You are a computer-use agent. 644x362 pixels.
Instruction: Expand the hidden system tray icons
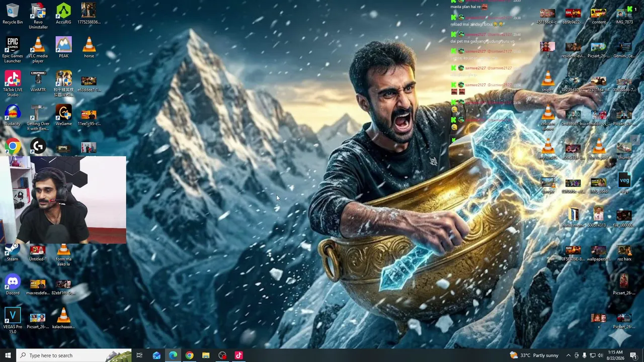[569, 355]
